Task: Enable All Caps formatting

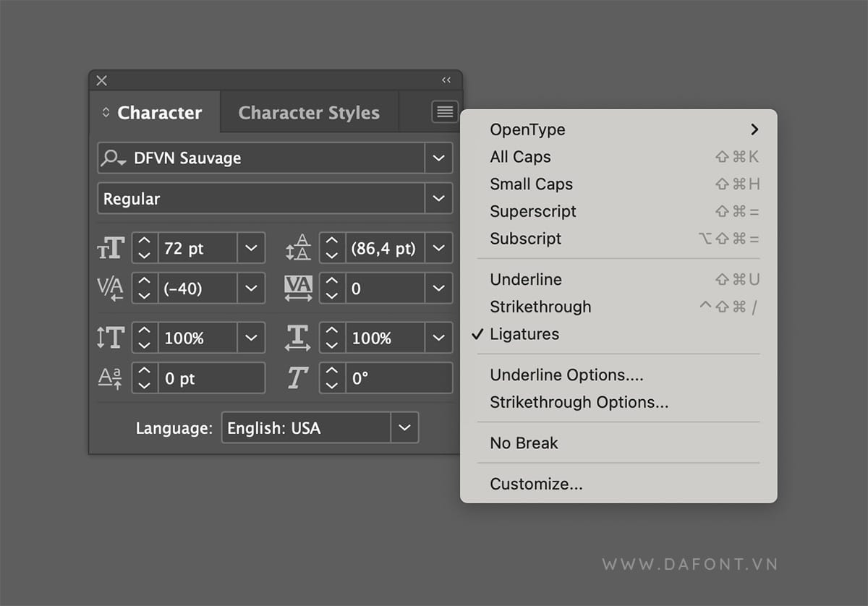Action: [x=520, y=157]
